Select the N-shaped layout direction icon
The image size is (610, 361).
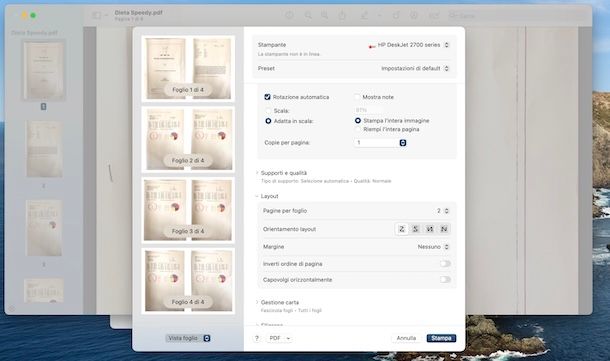(x=443, y=229)
